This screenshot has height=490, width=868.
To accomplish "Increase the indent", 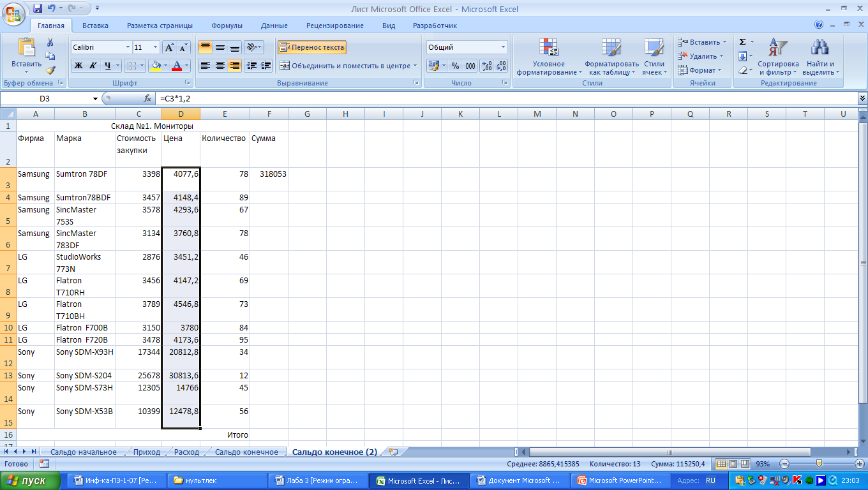I will tap(266, 66).
